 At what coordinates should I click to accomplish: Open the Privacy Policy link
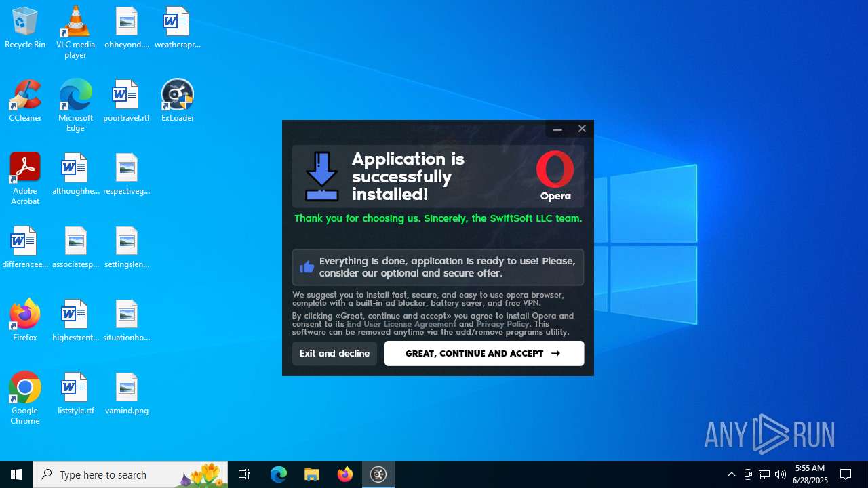502,324
